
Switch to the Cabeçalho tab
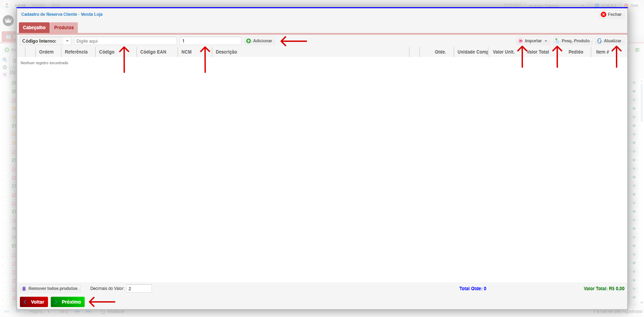pos(34,27)
